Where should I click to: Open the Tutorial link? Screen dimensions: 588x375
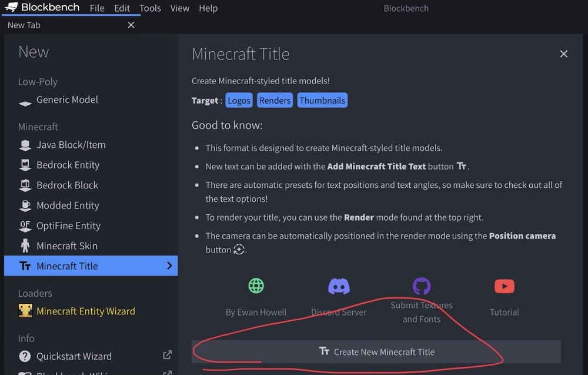point(505,313)
